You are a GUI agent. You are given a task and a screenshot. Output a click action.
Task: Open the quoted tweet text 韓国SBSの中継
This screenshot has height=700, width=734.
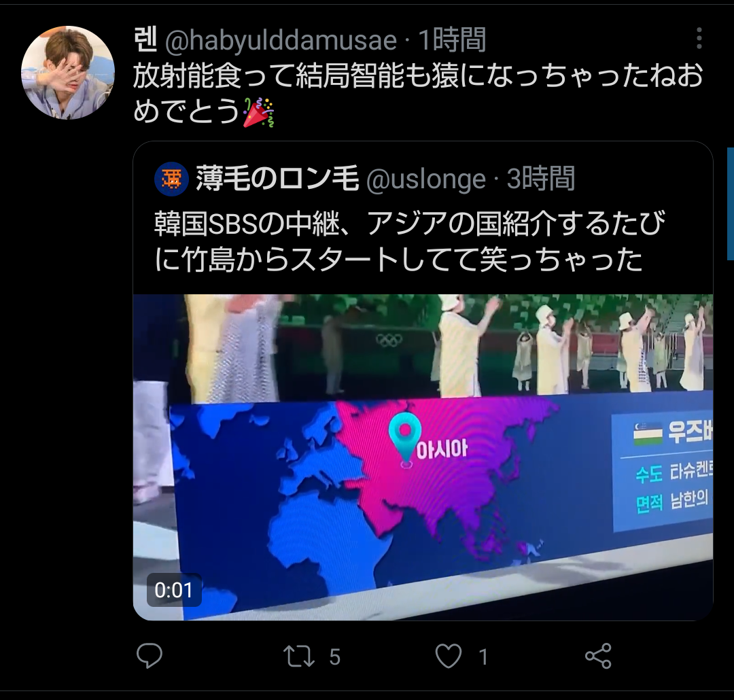[410, 241]
